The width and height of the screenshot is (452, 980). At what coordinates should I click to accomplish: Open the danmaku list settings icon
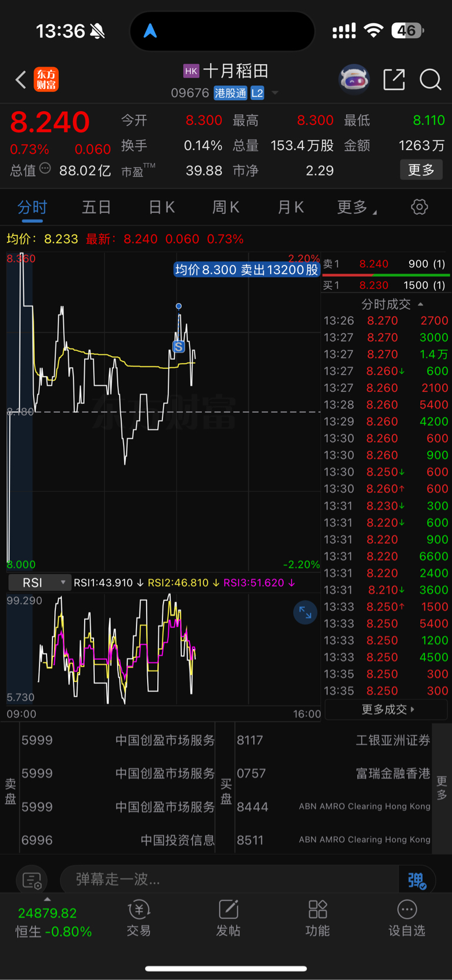[32, 881]
